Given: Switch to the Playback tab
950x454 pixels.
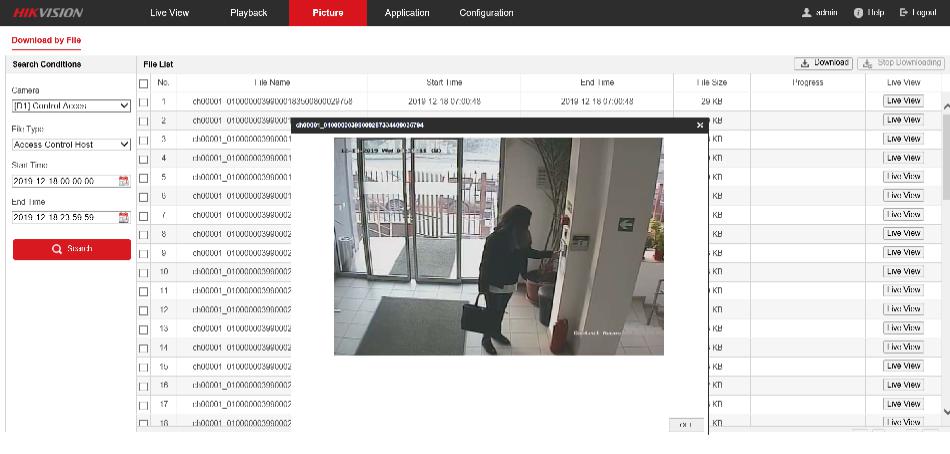Looking at the screenshot, I should pyautogui.click(x=248, y=13).
